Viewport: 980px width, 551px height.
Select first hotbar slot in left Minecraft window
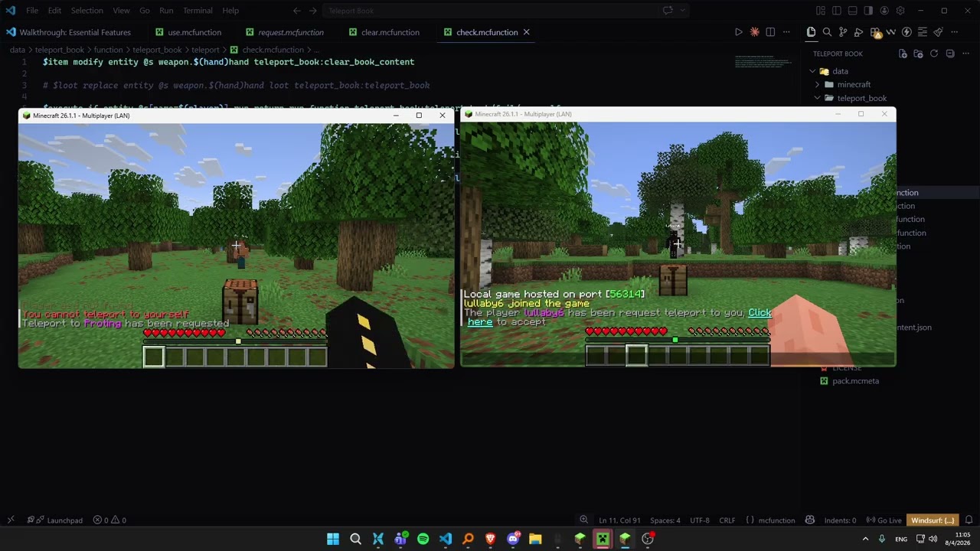tap(153, 357)
